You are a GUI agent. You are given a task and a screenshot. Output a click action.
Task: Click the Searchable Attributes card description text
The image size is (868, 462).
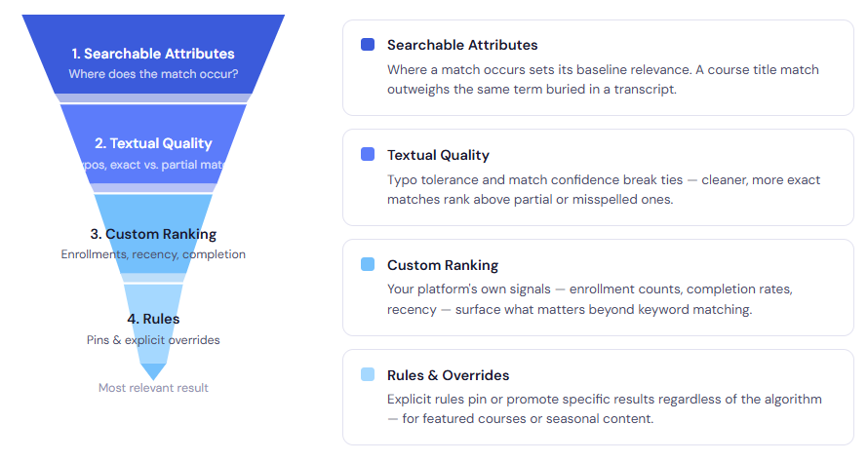603,79
